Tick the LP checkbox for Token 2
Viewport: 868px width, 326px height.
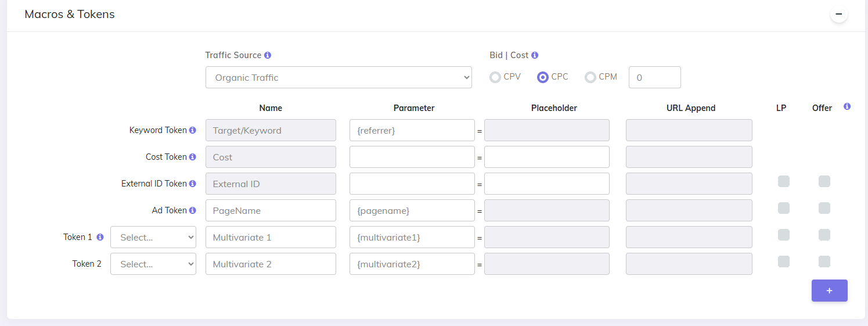point(784,261)
